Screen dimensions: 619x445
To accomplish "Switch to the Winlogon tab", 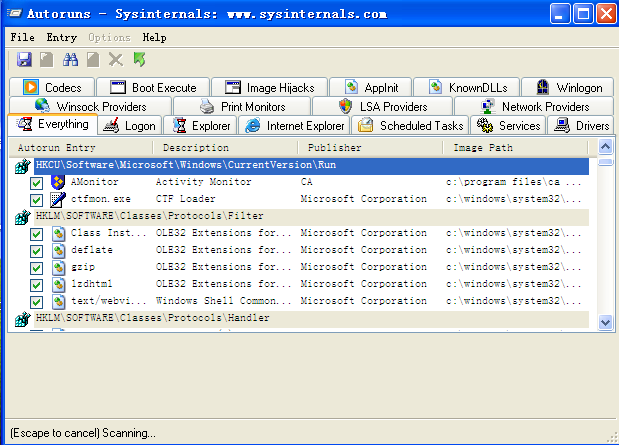I will coord(568,87).
